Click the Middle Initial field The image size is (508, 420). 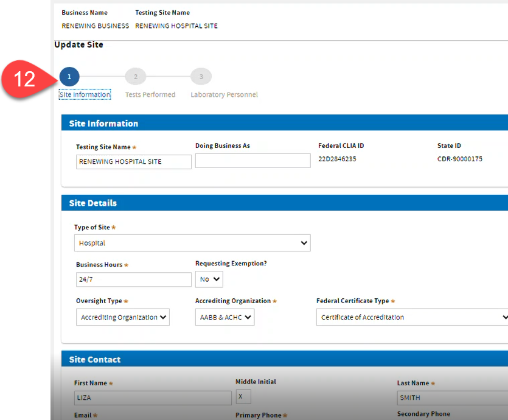243,396
